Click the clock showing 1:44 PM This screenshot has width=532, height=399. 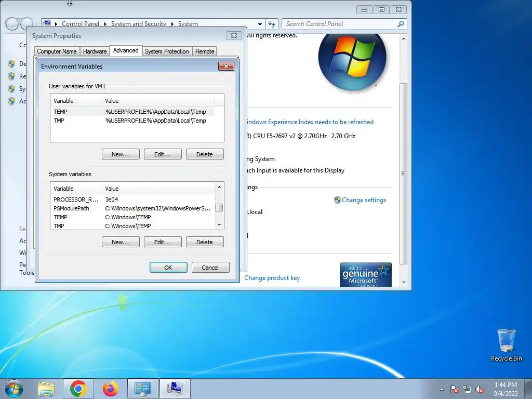pos(506,389)
